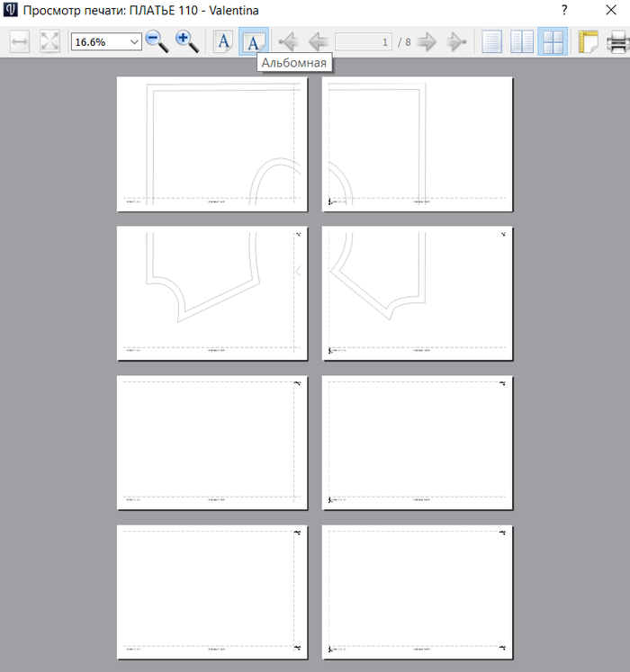Click the page number input field
The height and width of the screenshot is (672, 630).
(364, 42)
